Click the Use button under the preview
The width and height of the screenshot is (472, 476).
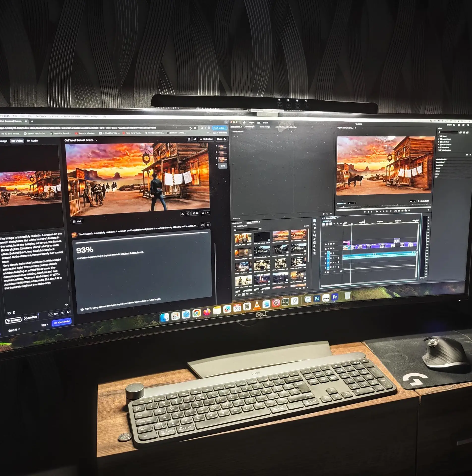pyautogui.click(x=77, y=221)
